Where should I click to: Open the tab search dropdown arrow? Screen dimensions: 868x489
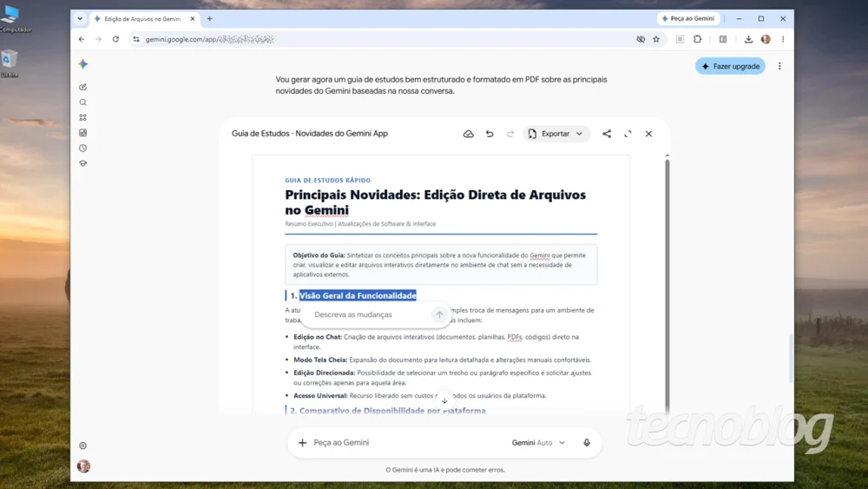click(80, 19)
